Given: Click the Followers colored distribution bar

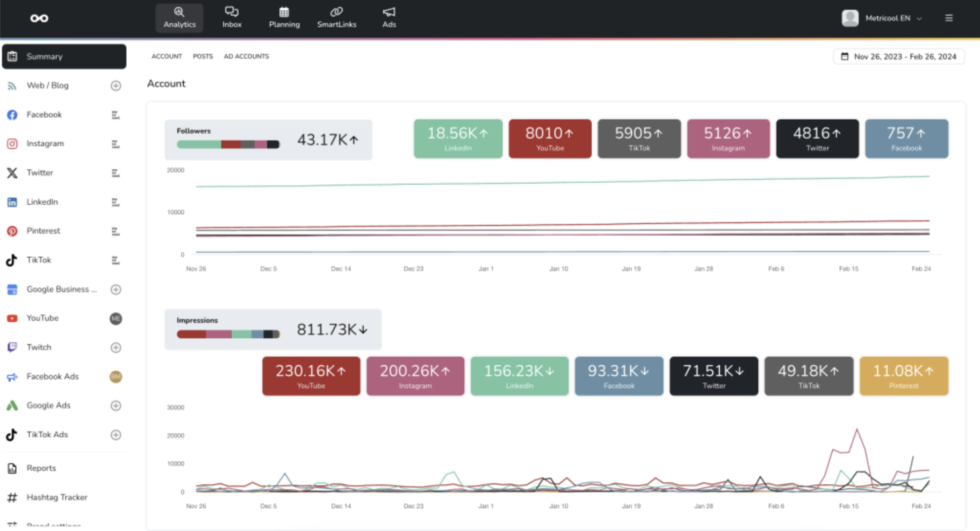Looking at the screenshot, I should (x=228, y=144).
